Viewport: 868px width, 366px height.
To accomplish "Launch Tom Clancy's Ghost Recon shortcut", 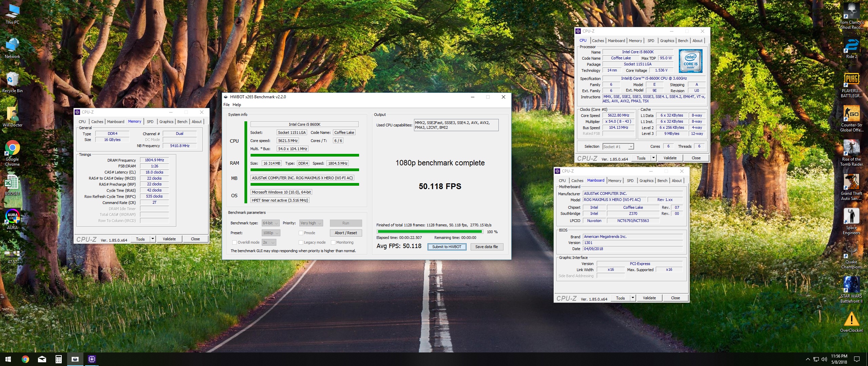I will pyautogui.click(x=851, y=16).
